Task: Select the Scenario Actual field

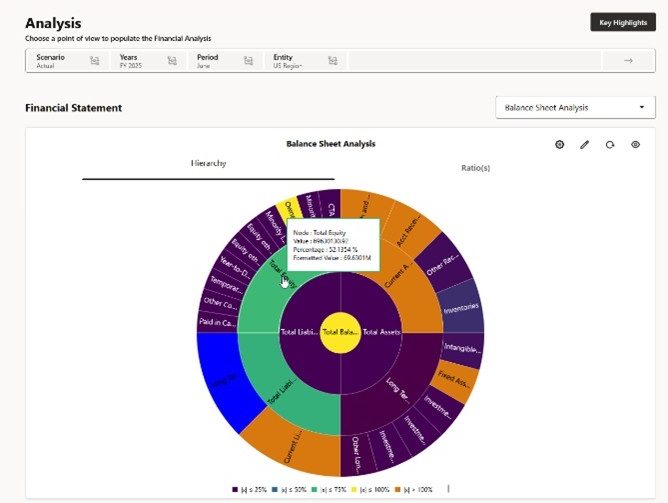Action: click(66, 61)
